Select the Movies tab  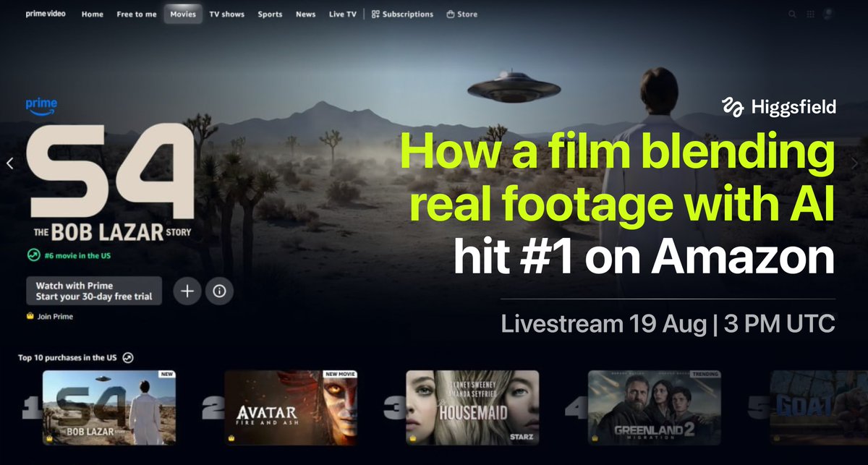pyautogui.click(x=183, y=14)
